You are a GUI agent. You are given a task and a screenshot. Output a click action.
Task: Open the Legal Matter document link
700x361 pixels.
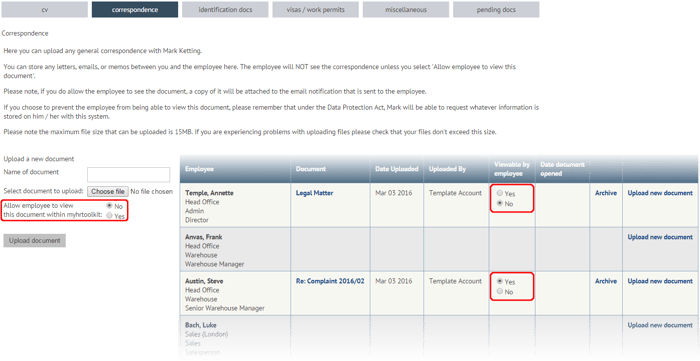click(x=314, y=193)
